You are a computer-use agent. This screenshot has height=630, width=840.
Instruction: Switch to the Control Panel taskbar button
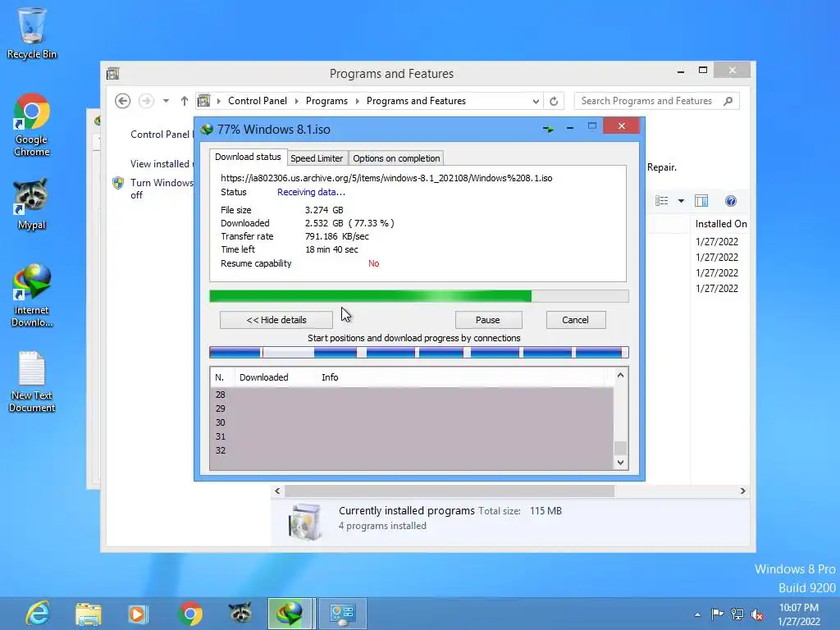(342, 614)
